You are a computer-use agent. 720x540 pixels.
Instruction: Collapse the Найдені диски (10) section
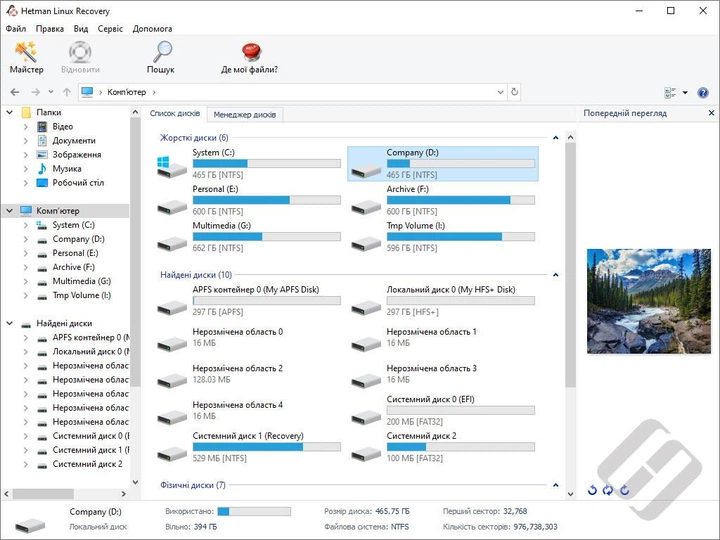556,275
